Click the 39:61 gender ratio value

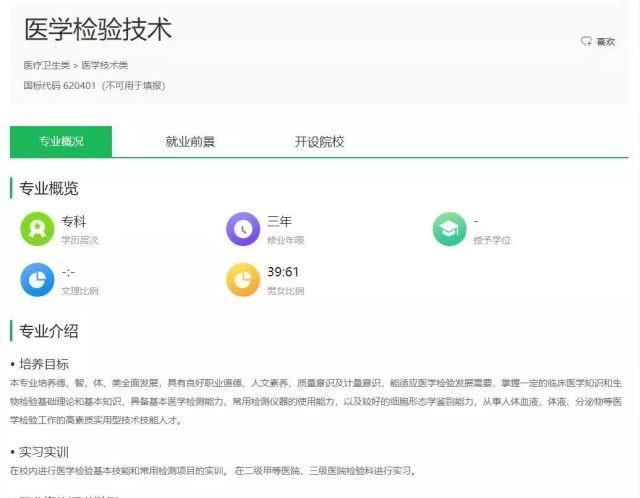283,272
